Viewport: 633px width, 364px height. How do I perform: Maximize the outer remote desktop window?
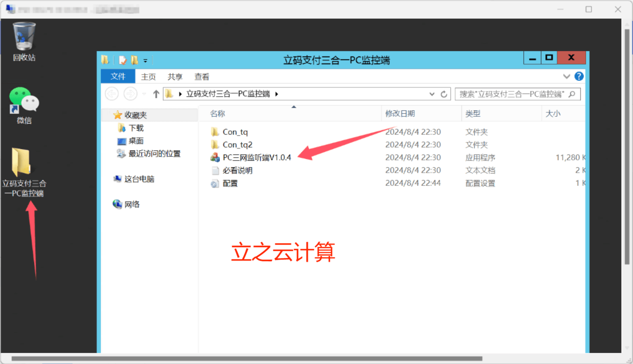[x=589, y=9]
